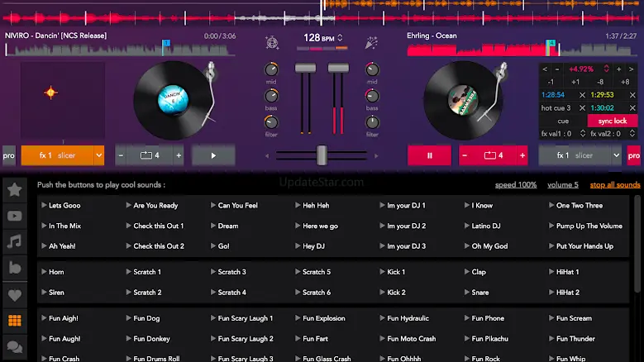
Task: Click the speed 100% link
Action: tap(516, 185)
